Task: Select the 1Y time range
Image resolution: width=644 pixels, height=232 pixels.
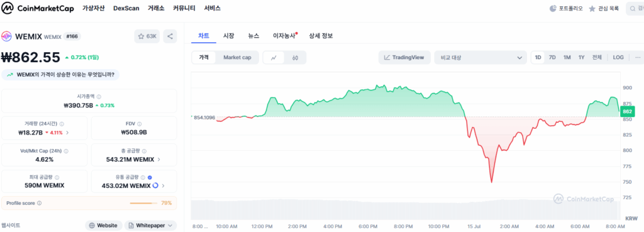Action: pyautogui.click(x=582, y=57)
